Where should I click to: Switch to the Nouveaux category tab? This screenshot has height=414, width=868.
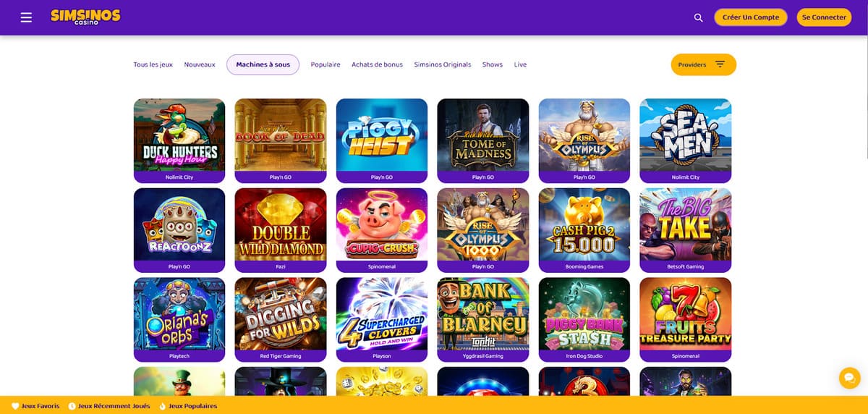(200, 64)
